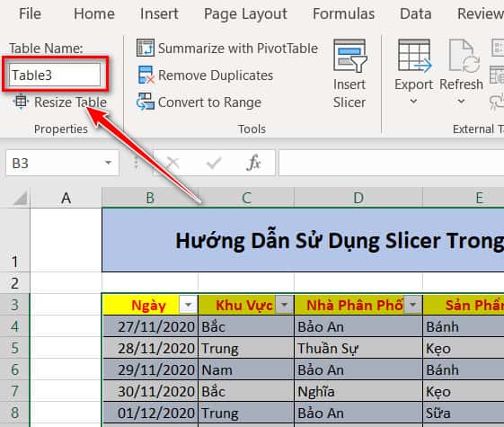Screen dimensions: 504x427
Task: Click the title cell Hướng Dẫn Sử Dụng Slicer
Action: 303,240
